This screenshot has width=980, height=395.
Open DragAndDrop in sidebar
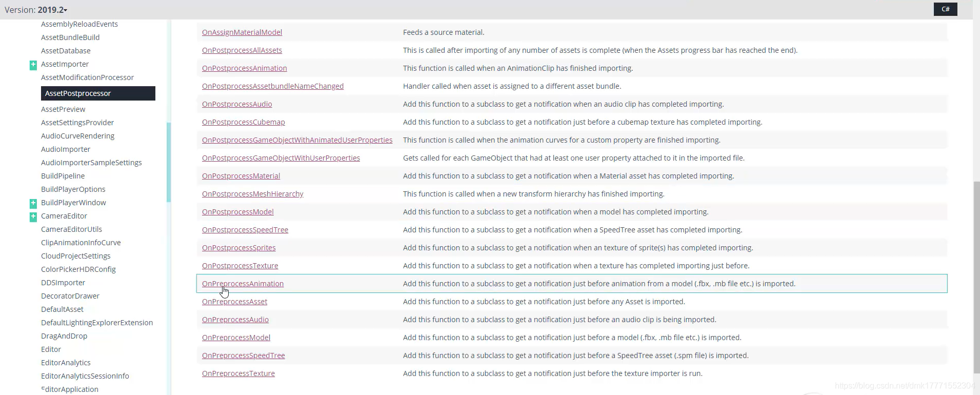pyautogui.click(x=64, y=336)
